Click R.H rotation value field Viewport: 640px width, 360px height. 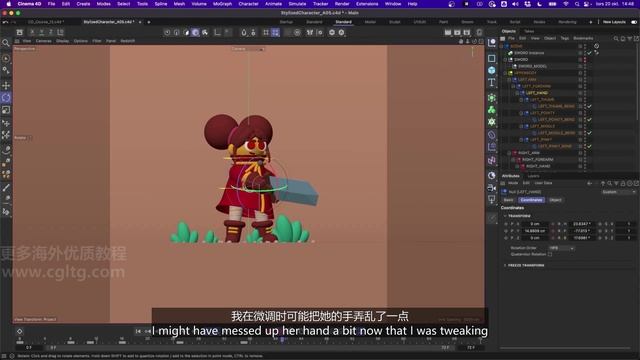point(582,224)
